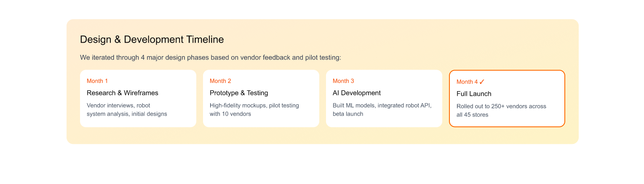Image resolution: width=644 pixels, height=184 pixels.
Task: Select the Month 3 label
Action: tap(343, 81)
